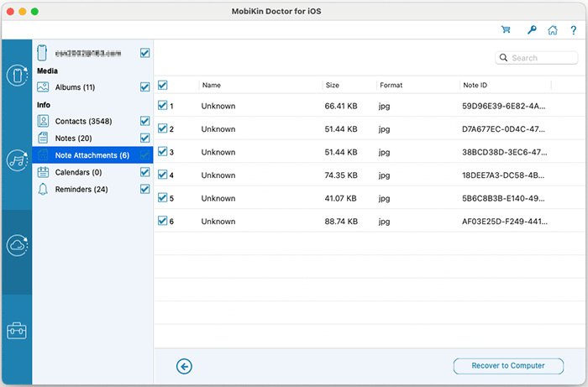Toggle the Reminders checkbox

144,189
